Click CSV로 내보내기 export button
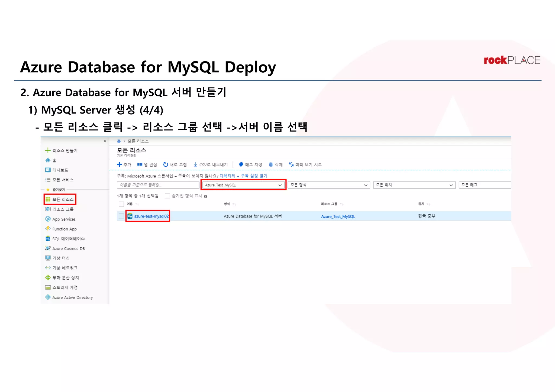This screenshot has width=555, height=392. (x=211, y=164)
